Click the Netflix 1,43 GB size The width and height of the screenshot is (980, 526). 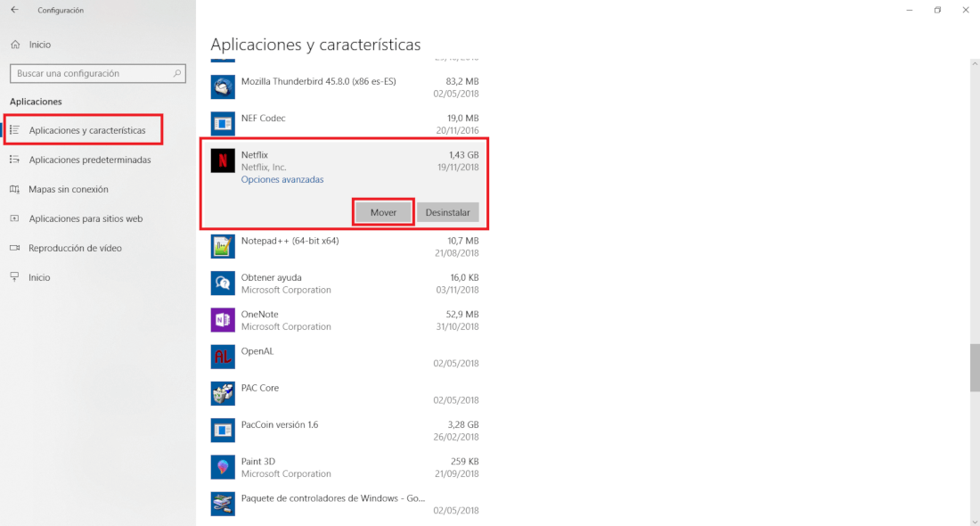(464, 154)
